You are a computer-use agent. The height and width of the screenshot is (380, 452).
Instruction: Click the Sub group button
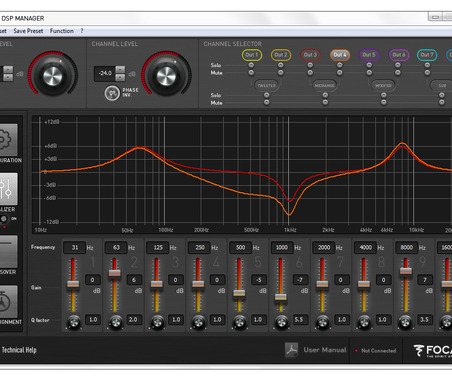442,85
